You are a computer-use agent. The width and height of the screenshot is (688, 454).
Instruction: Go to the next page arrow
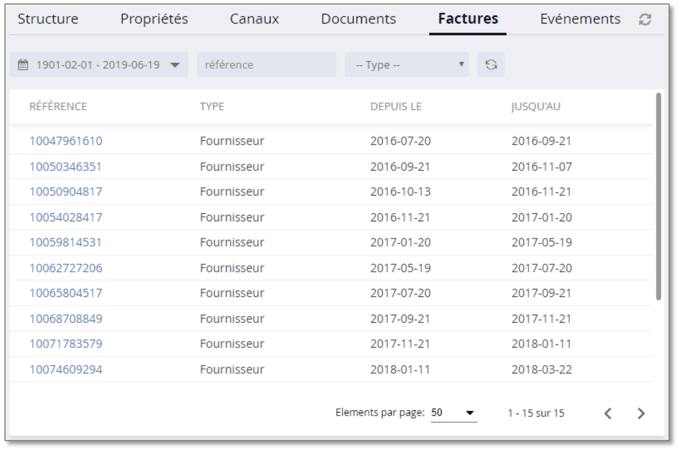click(x=641, y=413)
